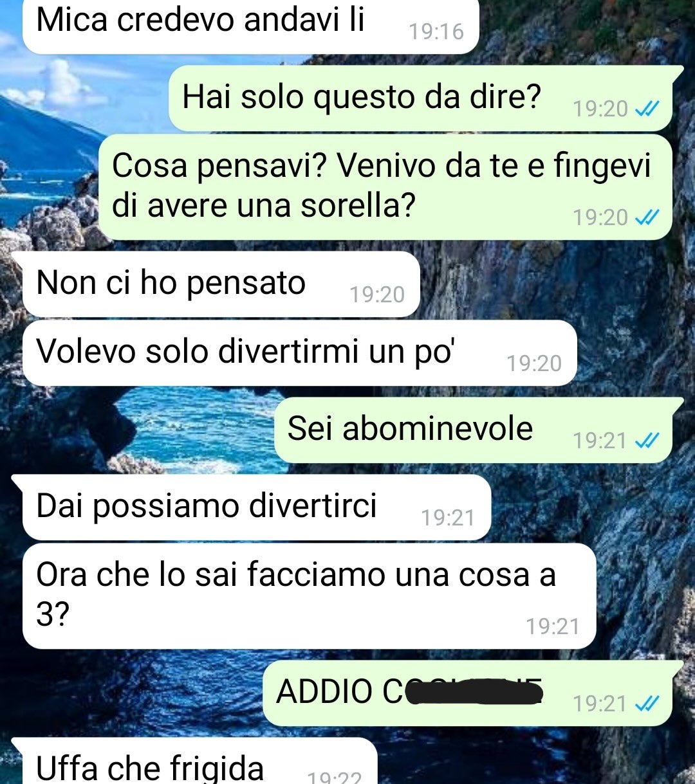Tap the blue ticks next to 'Sei abominevole'

647,441
